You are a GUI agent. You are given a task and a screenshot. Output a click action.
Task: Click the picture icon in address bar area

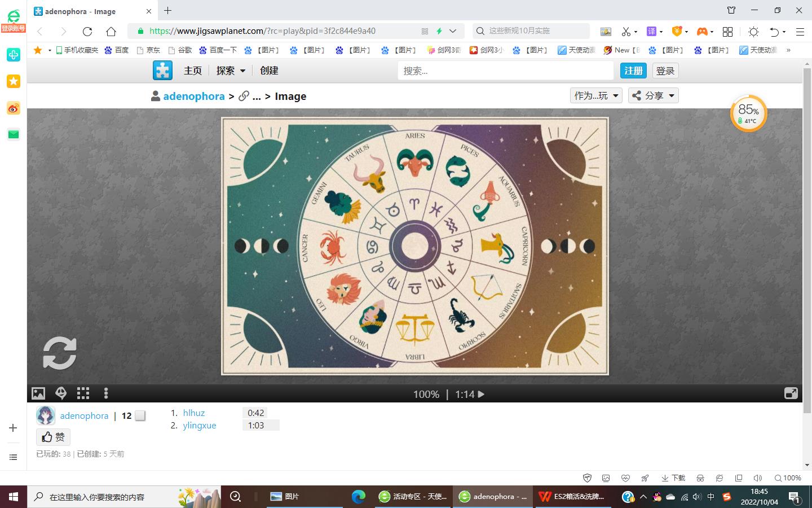point(606,32)
